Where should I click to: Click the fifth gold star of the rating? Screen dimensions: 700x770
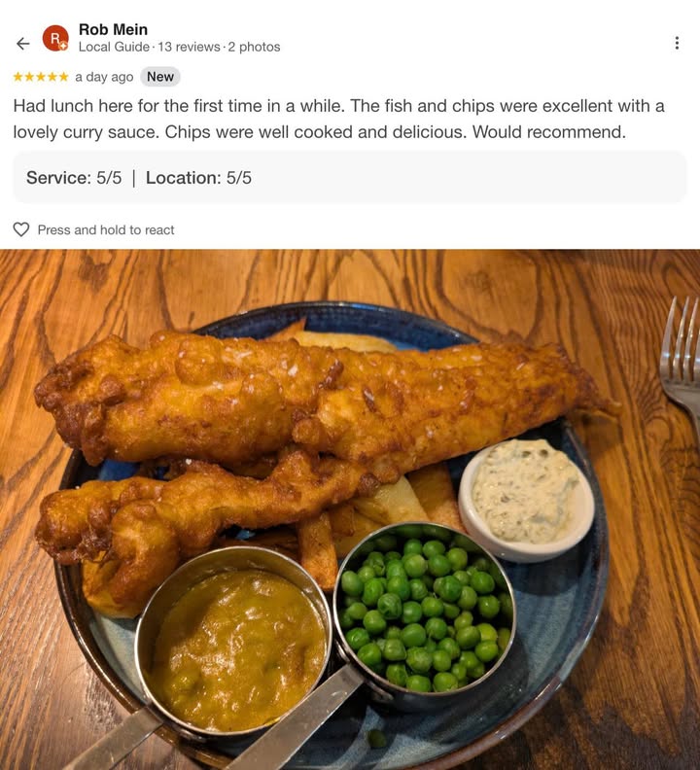[x=63, y=77]
